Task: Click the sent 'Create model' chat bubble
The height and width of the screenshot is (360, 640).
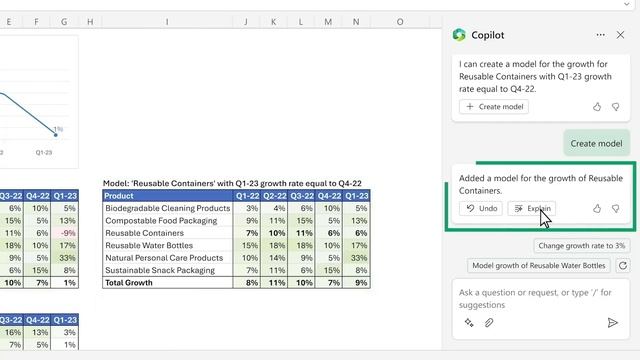Action: click(x=596, y=143)
